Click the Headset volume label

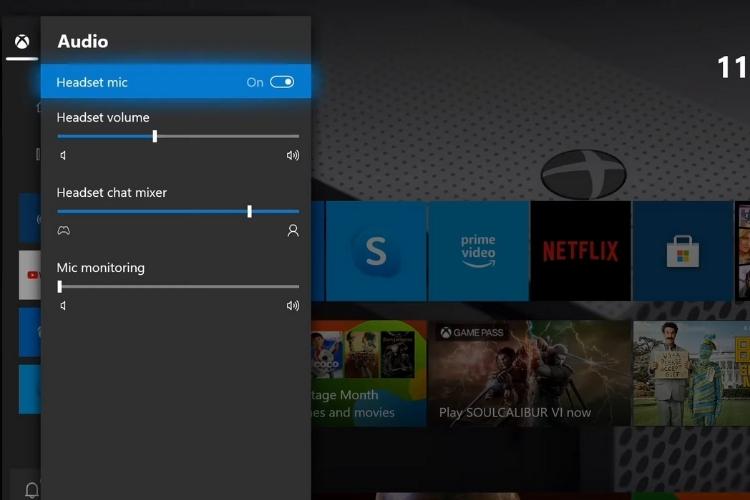[x=103, y=118]
